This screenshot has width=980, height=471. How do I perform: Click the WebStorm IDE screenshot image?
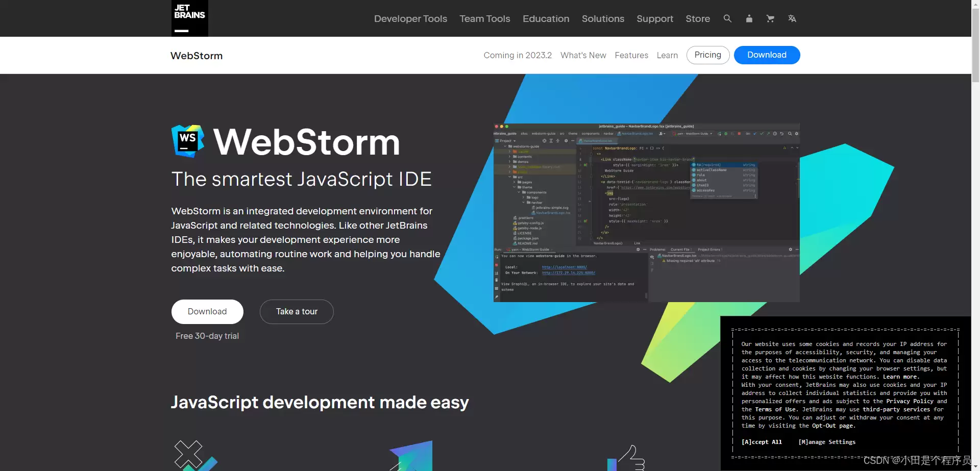point(646,212)
